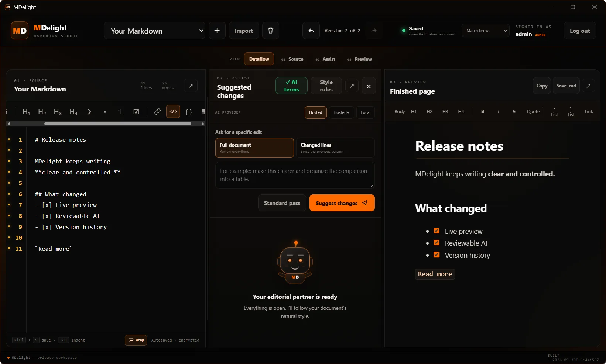Screen dimensions: 606x364
Task: Add a new document with plus button
Action: point(217,31)
